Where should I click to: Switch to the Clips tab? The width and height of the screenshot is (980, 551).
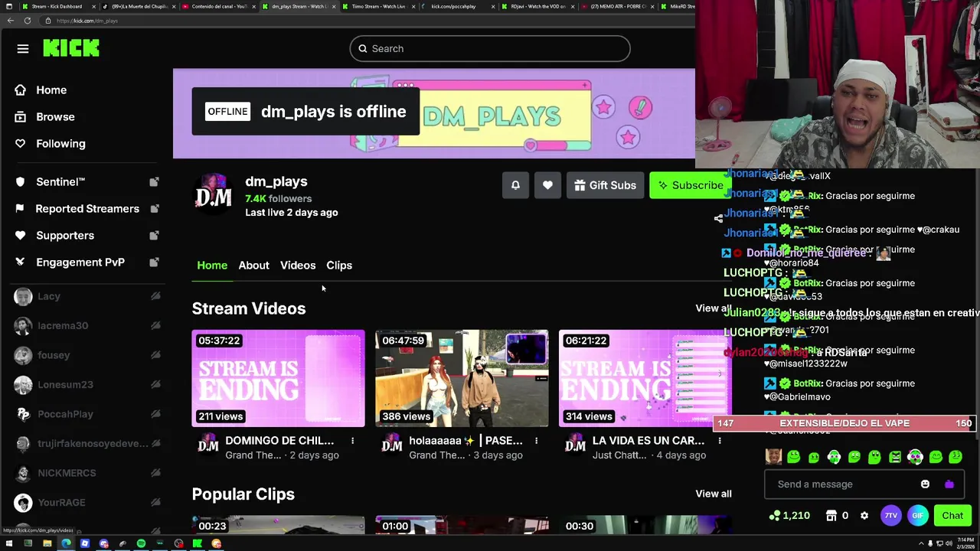(x=339, y=266)
